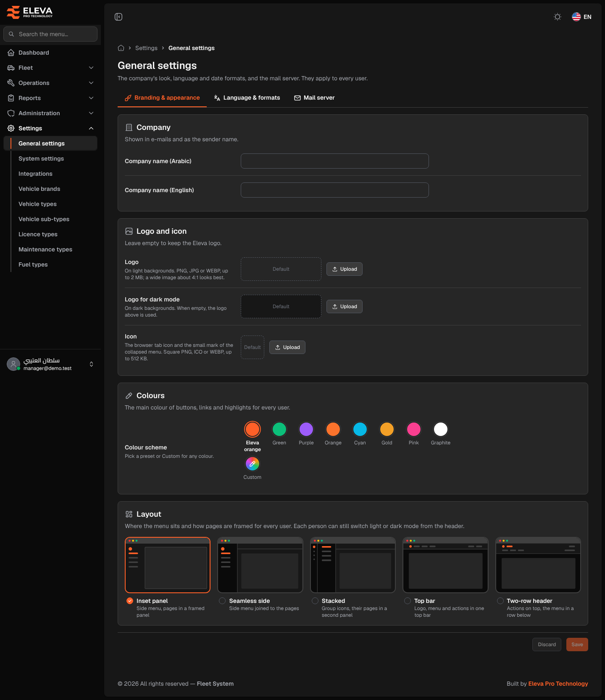Expand the Operations submenu chevron
The image size is (605, 700).
(91, 83)
